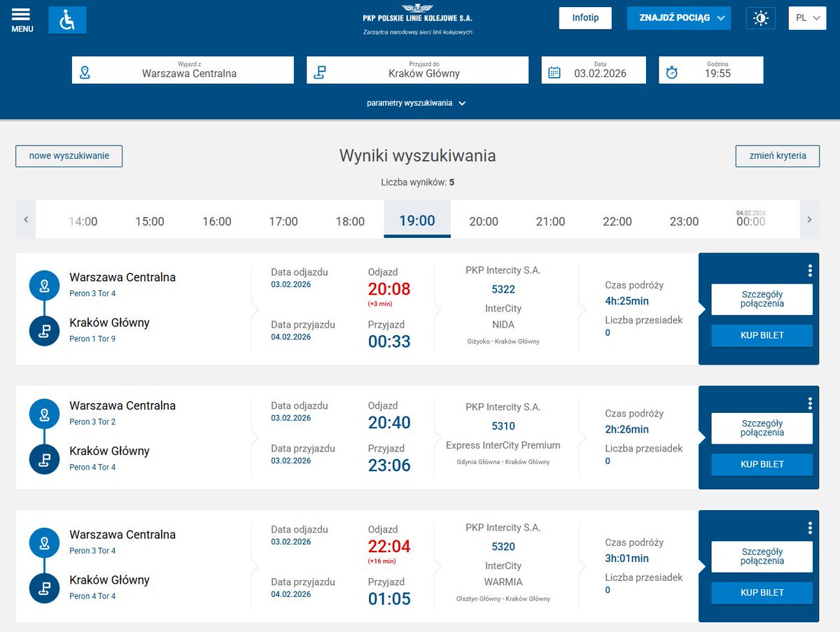Viewport: 840px width, 632px height.
Task: Click arrival station icon for train 5322
Action: pyautogui.click(x=44, y=331)
